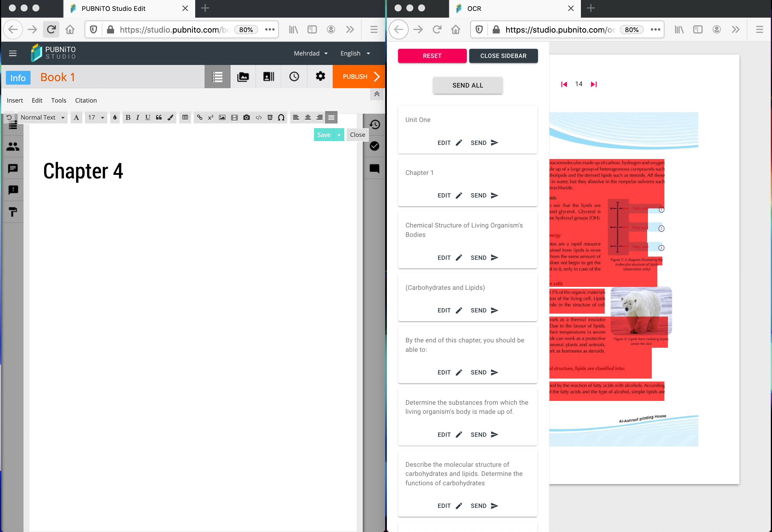Open the table of contents list icon
Screen dimensions: 772x532
[217, 77]
